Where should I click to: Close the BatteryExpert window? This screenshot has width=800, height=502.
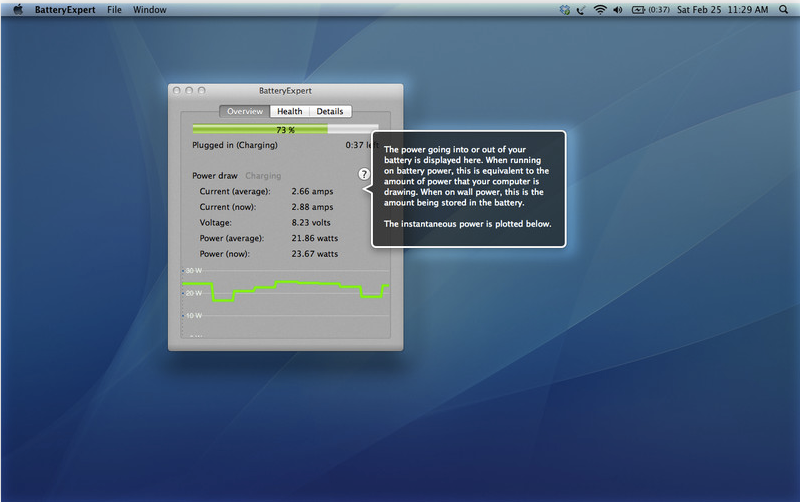pyautogui.click(x=177, y=90)
